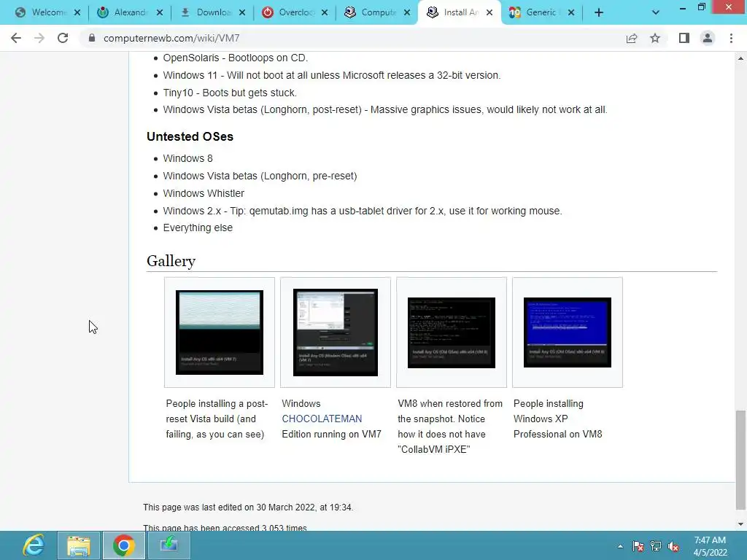
Task: Open the Chrome three-dot menu
Action: [x=731, y=38]
